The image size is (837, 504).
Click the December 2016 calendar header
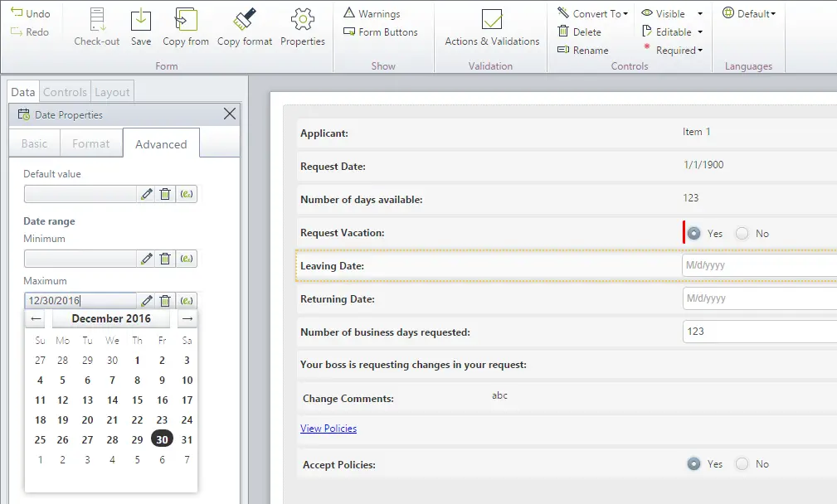pyautogui.click(x=111, y=318)
